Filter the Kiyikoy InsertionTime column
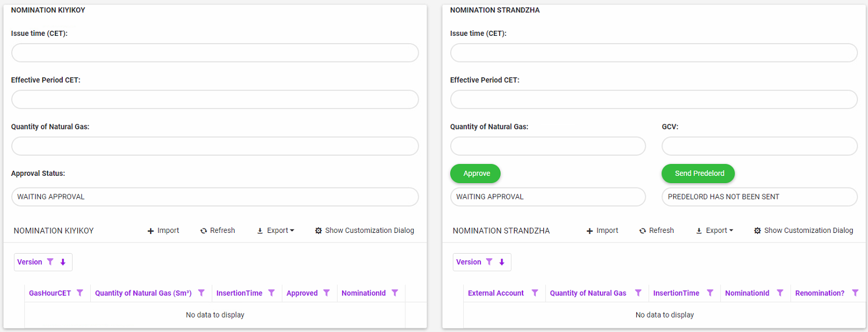 point(272,293)
